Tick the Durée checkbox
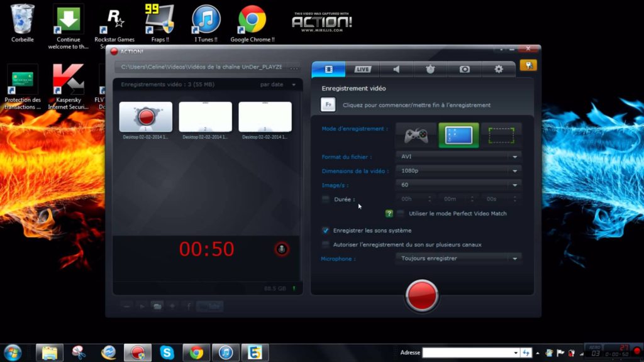644x362 pixels. tap(325, 199)
